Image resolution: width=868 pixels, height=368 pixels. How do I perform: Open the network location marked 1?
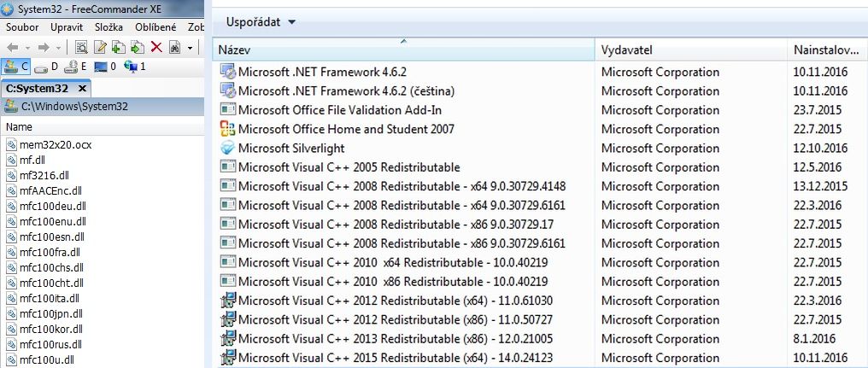[135, 67]
